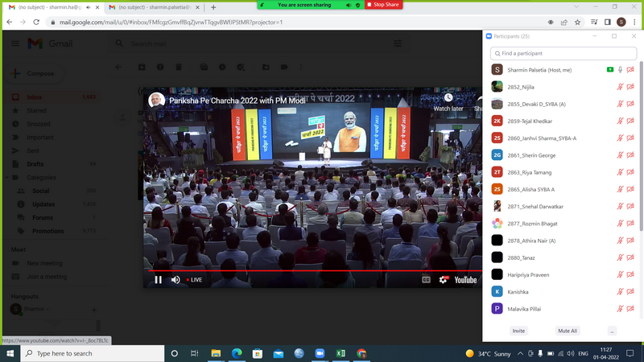Collapse the Categories section
The width and height of the screenshot is (644, 362).
(x=7, y=177)
